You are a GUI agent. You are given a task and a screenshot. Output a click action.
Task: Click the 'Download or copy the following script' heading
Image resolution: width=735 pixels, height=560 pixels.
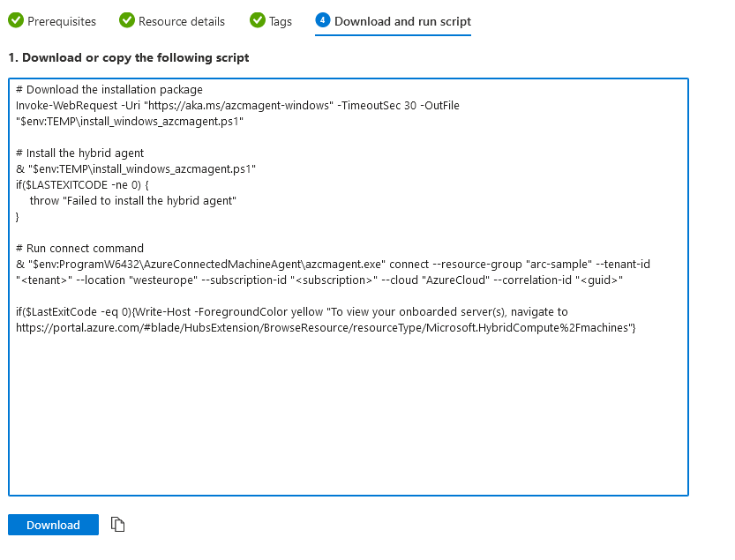coord(129,57)
